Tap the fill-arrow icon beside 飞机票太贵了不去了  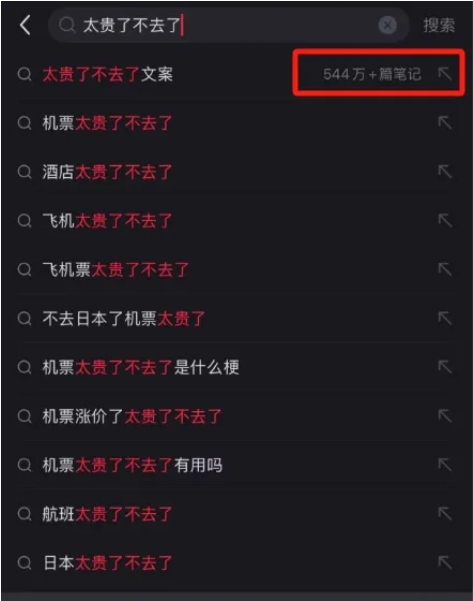445,269
